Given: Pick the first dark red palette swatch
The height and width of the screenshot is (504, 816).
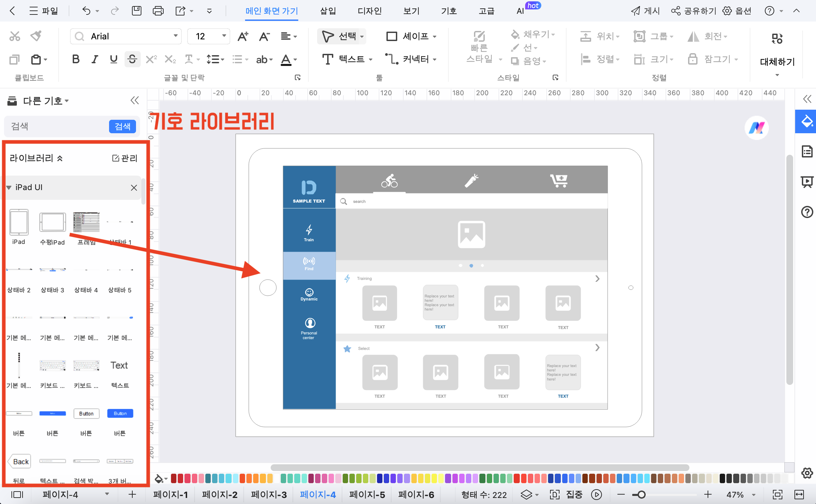Looking at the screenshot, I should [x=174, y=478].
